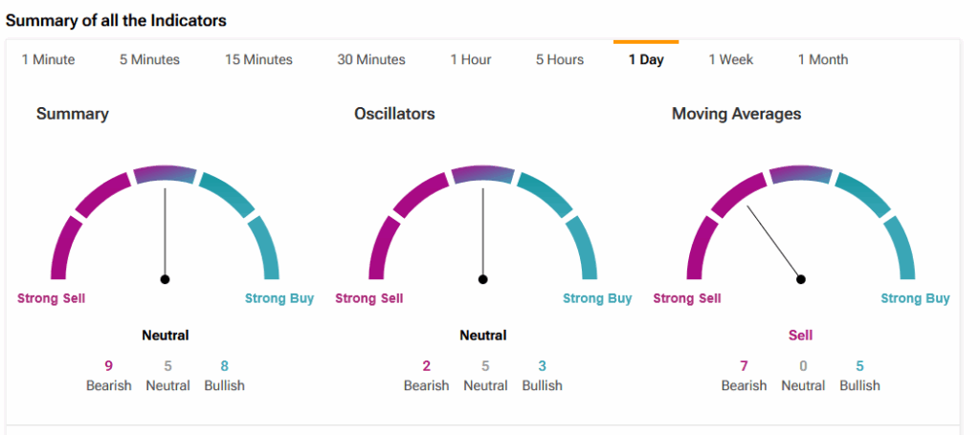The height and width of the screenshot is (435, 980).
Task: Click Strong Buy label under Moving Averages gauge
Action: coord(915,298)
